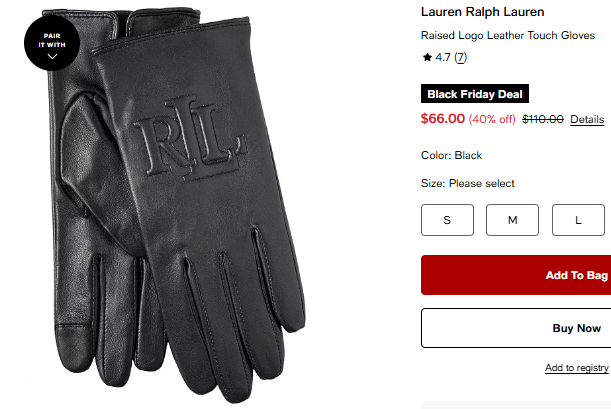
Task: Add the gloves to the bag
Action: point(516,275)
